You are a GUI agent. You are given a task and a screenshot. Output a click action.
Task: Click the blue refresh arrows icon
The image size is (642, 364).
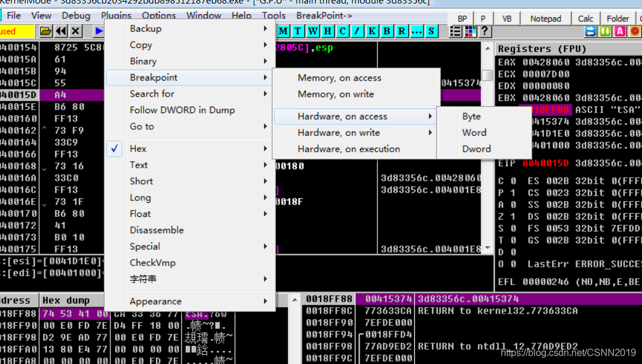590,31
